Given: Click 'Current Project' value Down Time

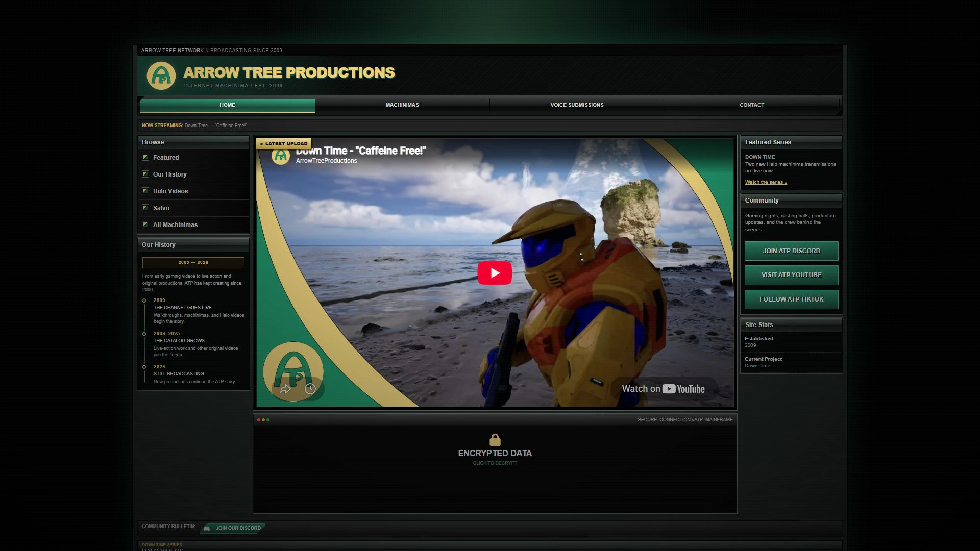Looking at the screenshot, I should point(757,366).
